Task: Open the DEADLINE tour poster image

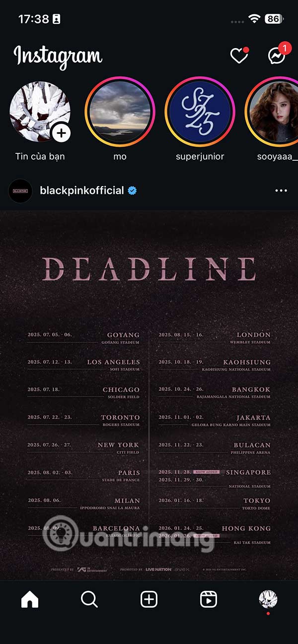Action: [x=149, y=394]
